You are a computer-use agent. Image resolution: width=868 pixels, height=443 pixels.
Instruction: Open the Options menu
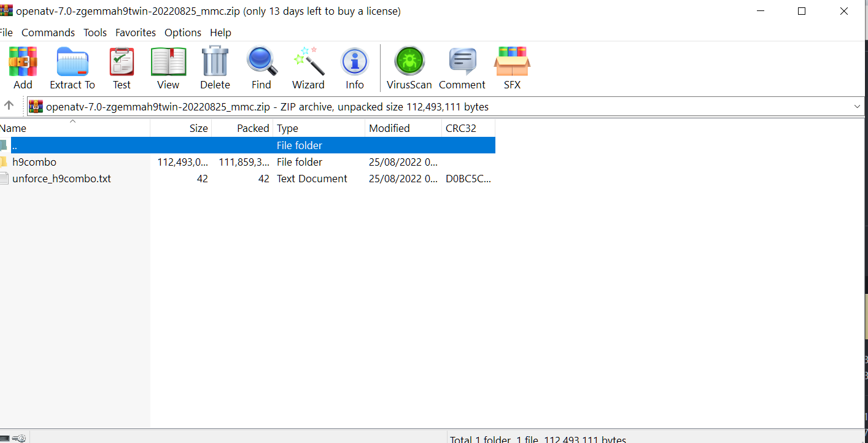(x=183, y=33)
